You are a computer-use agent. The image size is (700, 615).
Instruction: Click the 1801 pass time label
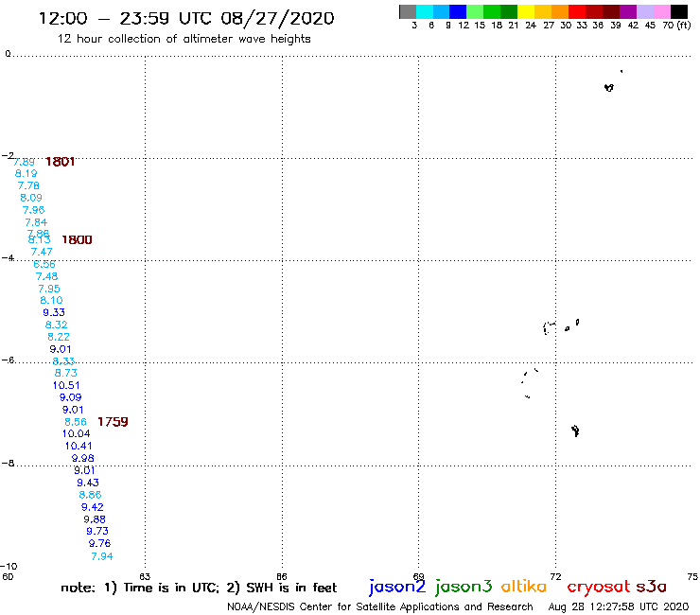click(60, 162)
